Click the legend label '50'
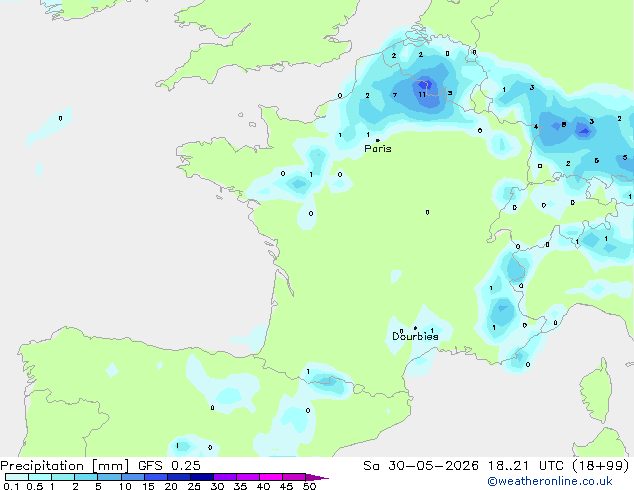Screen dimensions: 634x490 (x=309, y=486)
